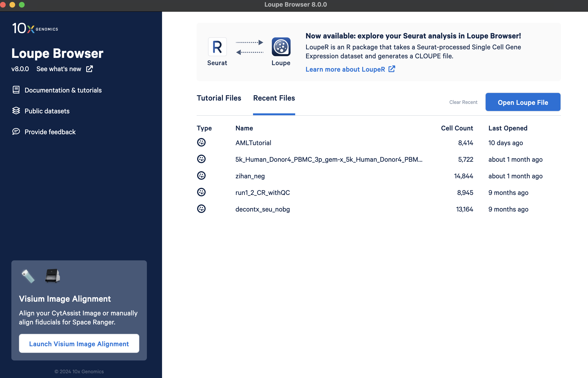Click the Loupe app icon in banner
Screen dimensions: 588x378
click(281, 47)
